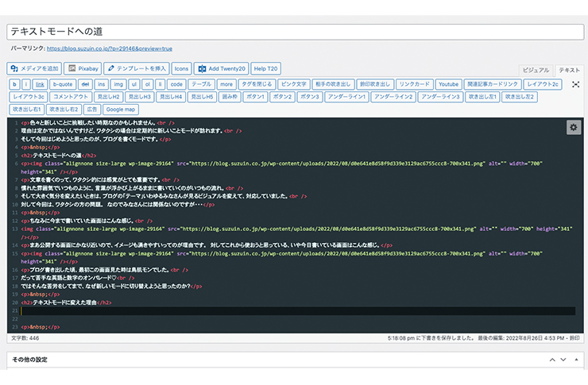Open code editor settings gear
The height and width of the screenshot is (385, 588).
click(x=573, y=127)
